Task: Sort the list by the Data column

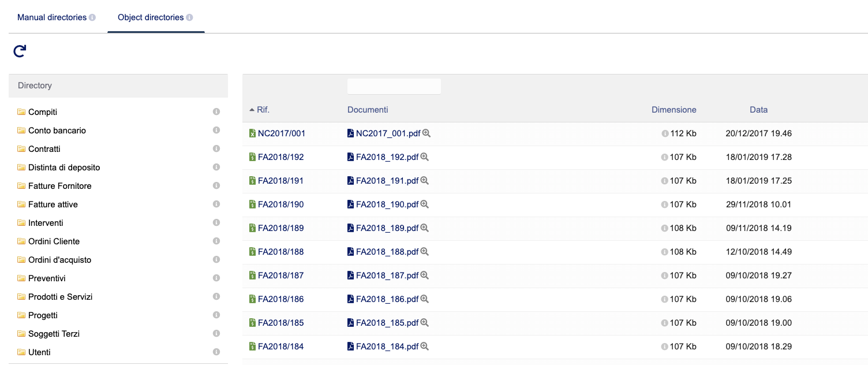Action: click(x=758, y=110)
